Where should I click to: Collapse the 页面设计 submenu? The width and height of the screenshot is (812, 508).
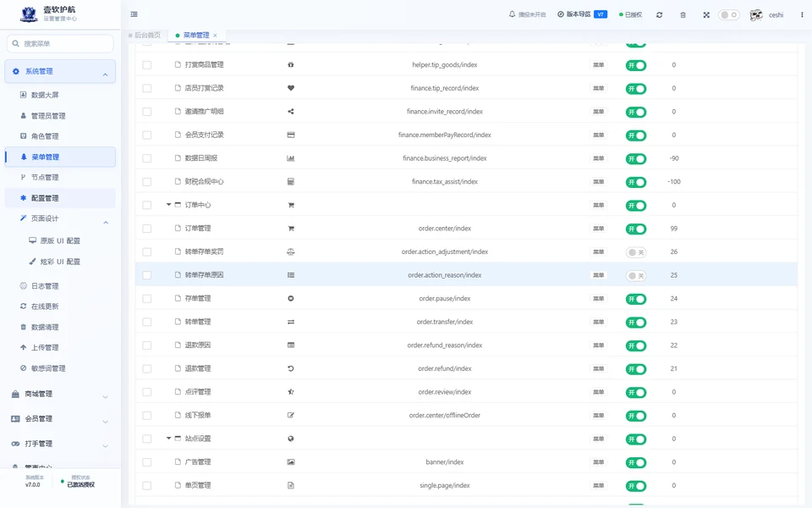coord(60,218)
